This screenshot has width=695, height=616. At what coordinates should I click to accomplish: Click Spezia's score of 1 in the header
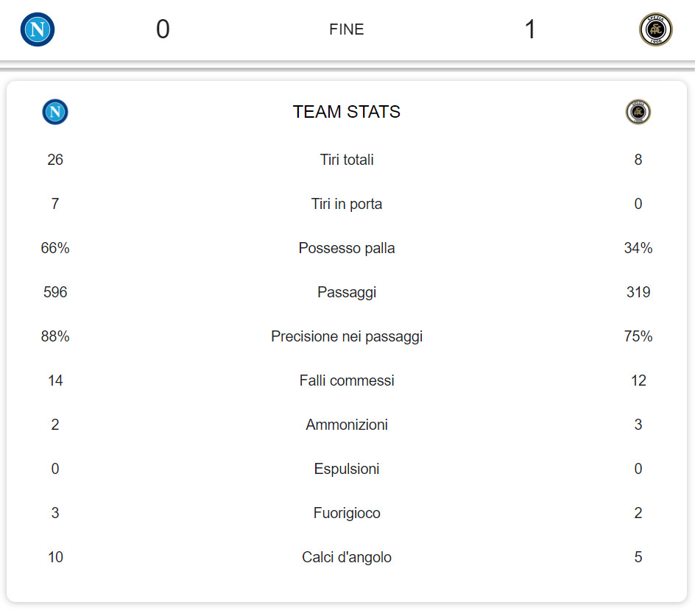point(529,29)
